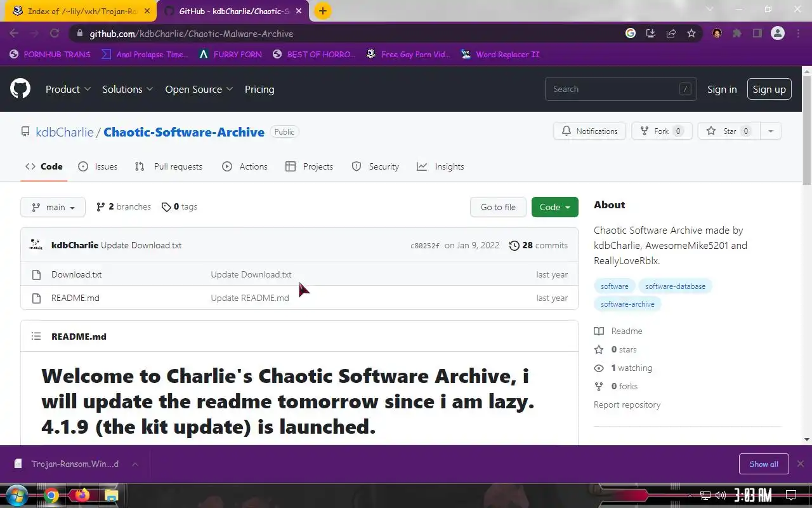Open the Actions tab
This screenshot has width=812, height=508.
point(245,166)
